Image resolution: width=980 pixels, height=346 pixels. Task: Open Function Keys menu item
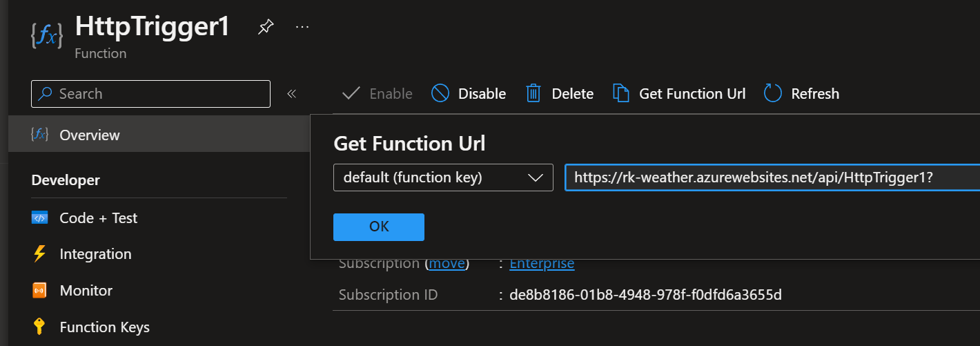tap(105, 327)
